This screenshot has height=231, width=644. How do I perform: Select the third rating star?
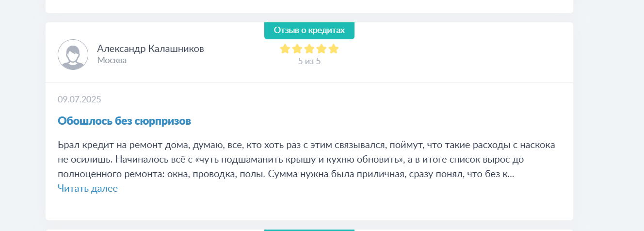[309, 49]
